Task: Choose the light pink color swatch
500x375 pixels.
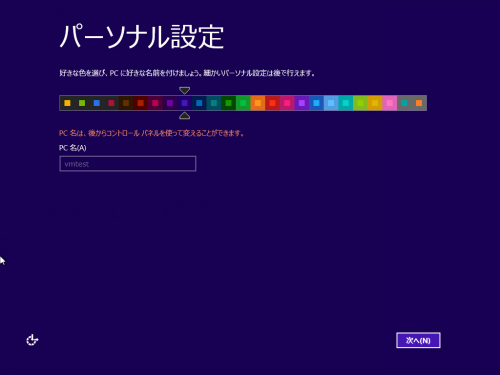Action: click(390, 103)
